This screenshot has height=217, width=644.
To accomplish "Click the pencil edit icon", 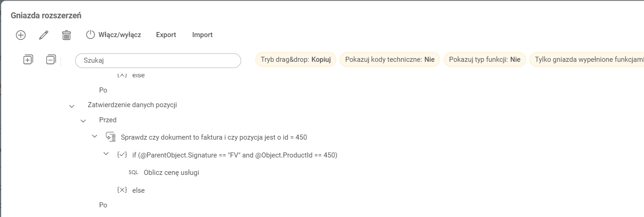I will click(x=43, y=35).
